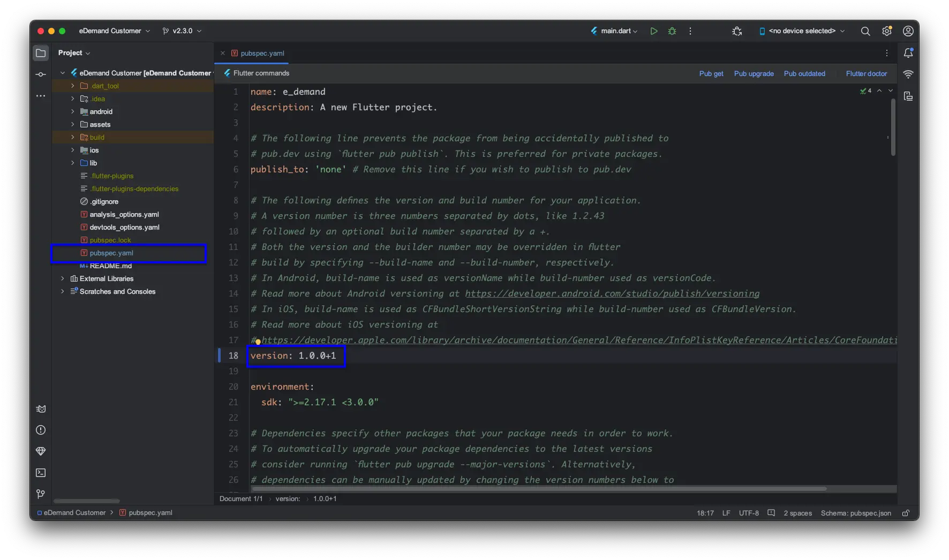This screenshot has width=949, height=560.
Task: Open IDE settings gear icon
Action: 887,31
